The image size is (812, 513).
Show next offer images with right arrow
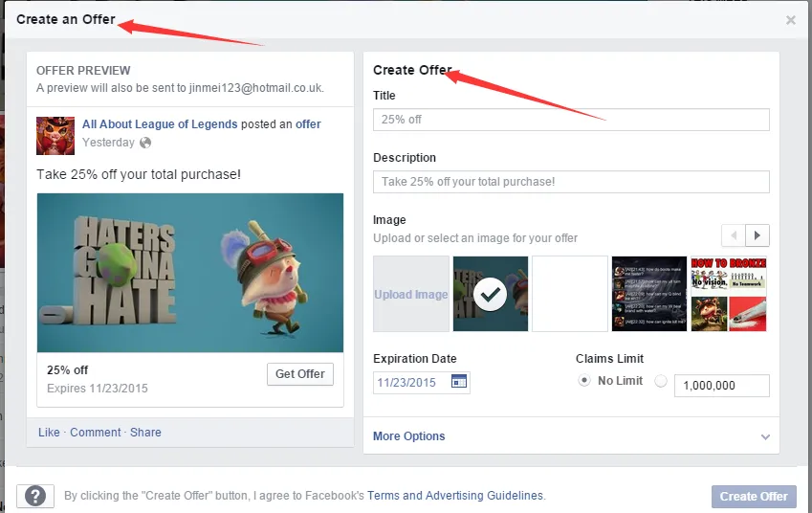coord(757,235)
